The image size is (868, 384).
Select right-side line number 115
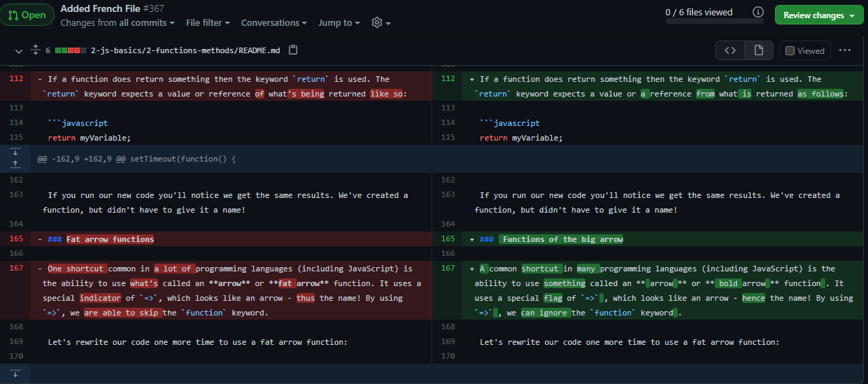click(448, 138)
